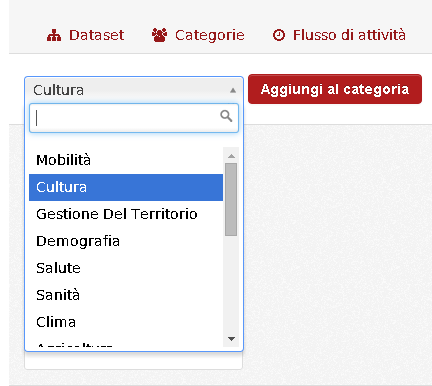
Task: Select Mobilità from the dropdown list
Action: tap(126, 160)
